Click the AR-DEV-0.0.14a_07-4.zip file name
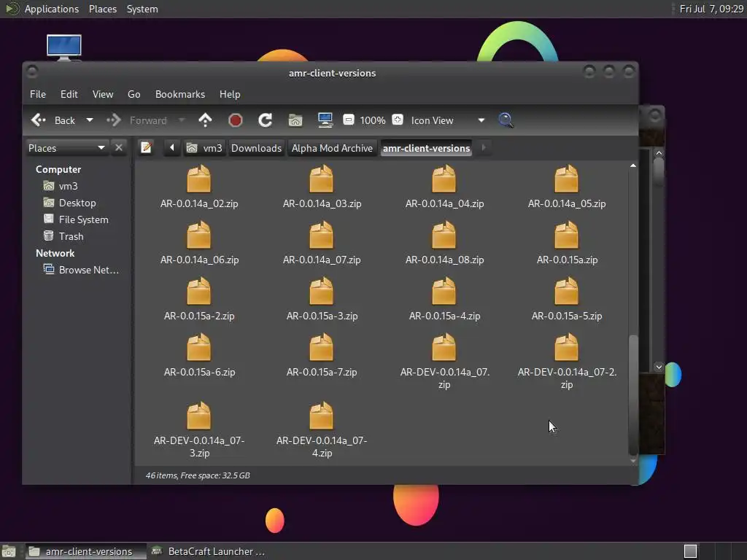Viewport: 747px width, 560px height. coord(322,447)
